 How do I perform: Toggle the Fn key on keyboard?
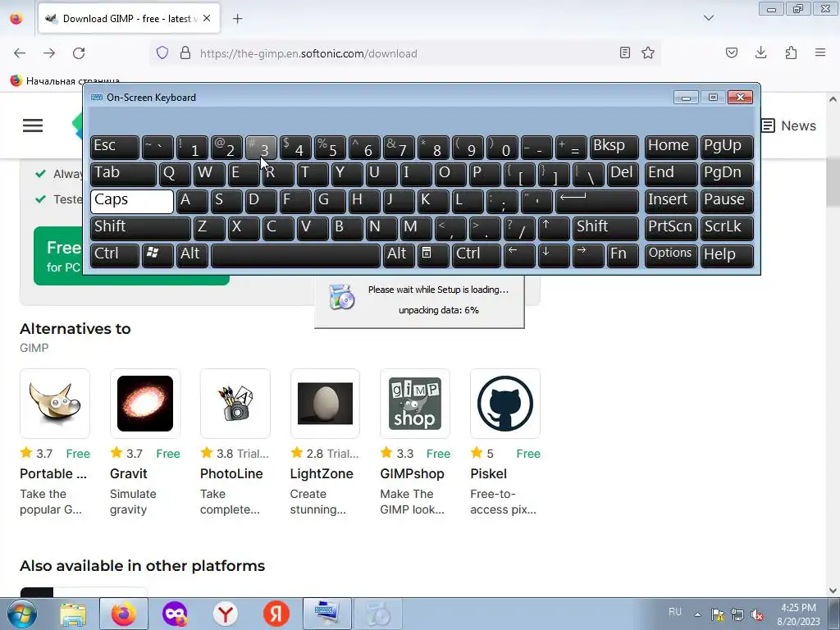[x=623, y=255]
